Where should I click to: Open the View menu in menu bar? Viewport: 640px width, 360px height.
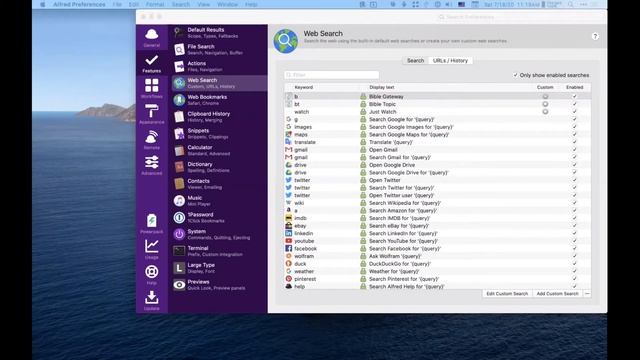(x=203, y=4)
